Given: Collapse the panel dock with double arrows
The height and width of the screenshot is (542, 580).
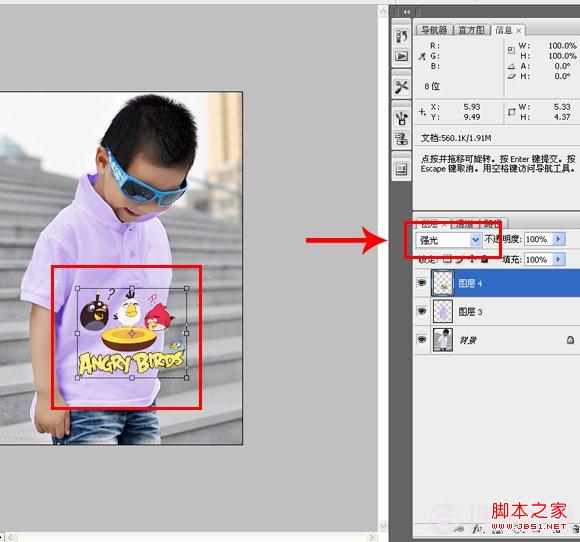Looking at the screenshot, I should point(407,12).
